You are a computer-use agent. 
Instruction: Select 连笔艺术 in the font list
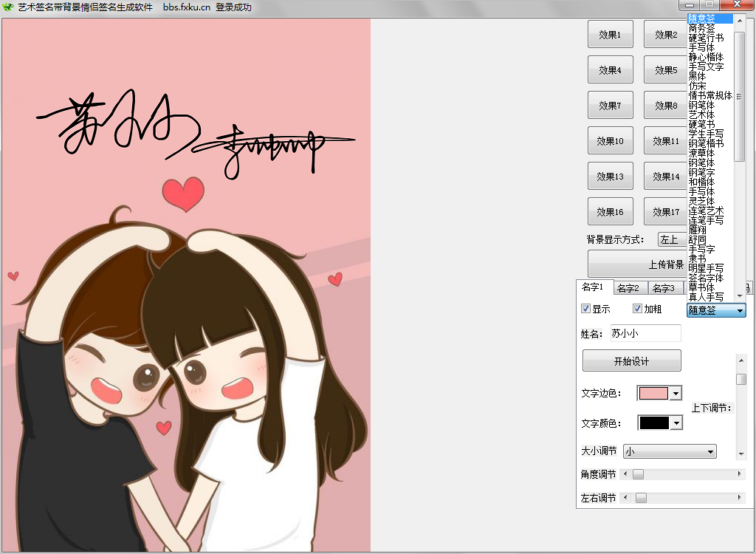tap(710, 211)
